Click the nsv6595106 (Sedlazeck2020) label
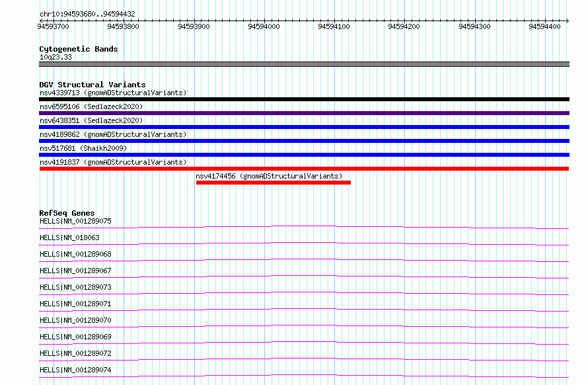Image resolution: width=588 pixels, height=385 pixels. (91, 107)
